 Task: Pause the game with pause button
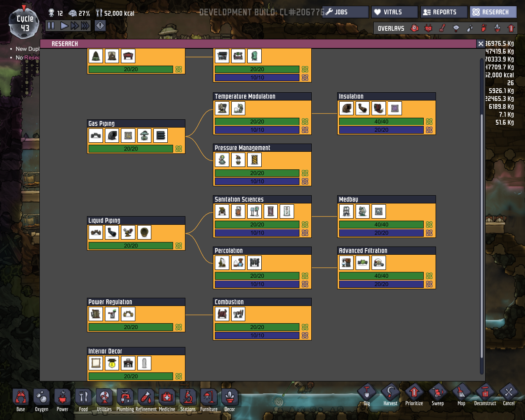click(51, 26)
